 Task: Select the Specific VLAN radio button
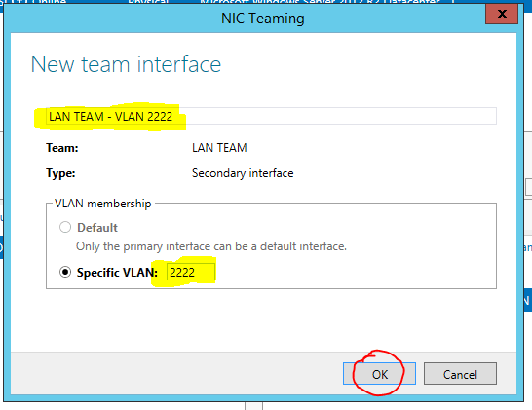click(x=65, y=272)
